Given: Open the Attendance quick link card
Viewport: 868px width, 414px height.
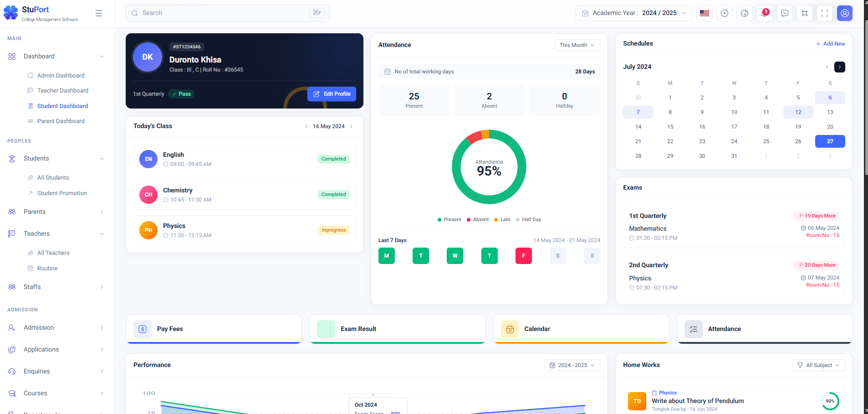Looking at the screenshot, I should pos(765,329).
